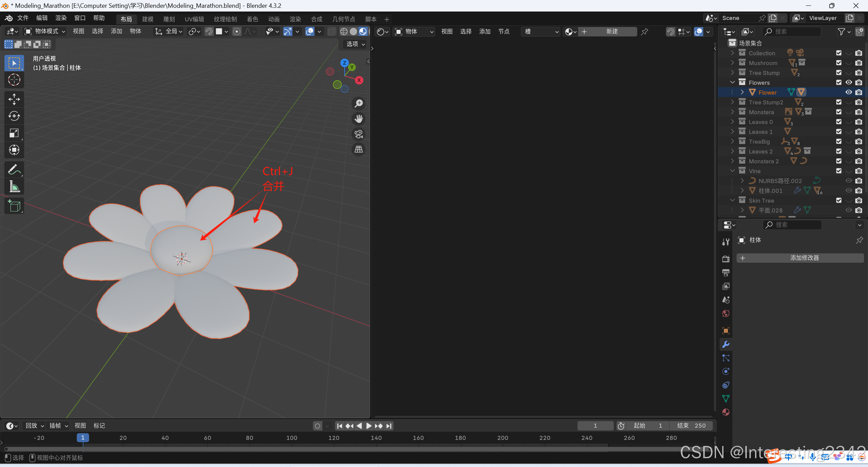Uncheck the Mushroom collection checkbox
This screenshot has height=467, width=868.
pyautogui.click(x=839, y=63)
